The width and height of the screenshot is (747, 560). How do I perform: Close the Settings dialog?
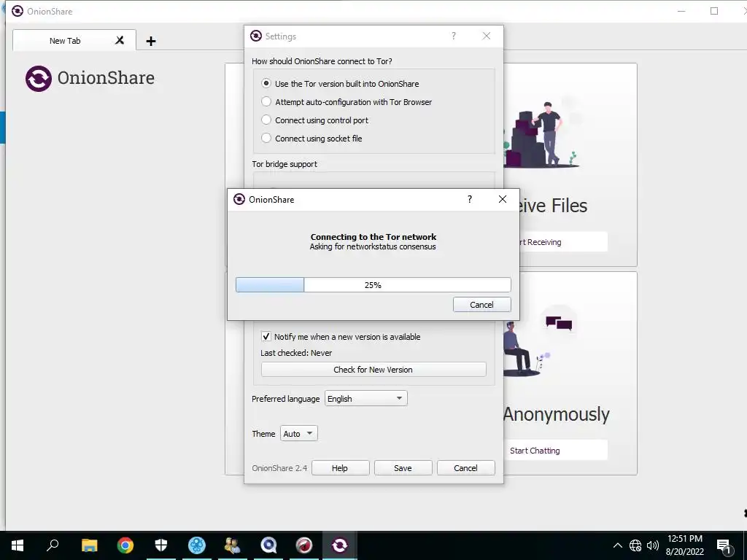487,36
